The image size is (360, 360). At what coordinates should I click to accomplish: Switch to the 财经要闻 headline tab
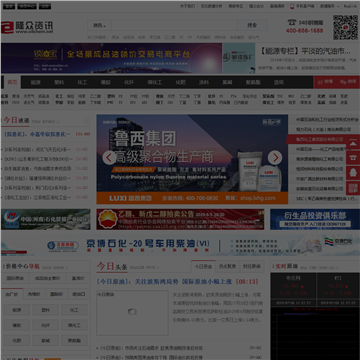point(251,267)
